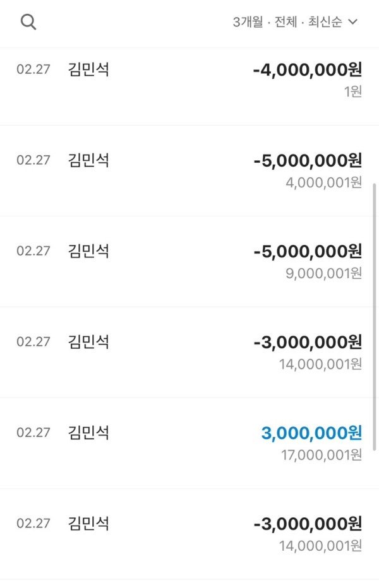Screen dimensions: 379x588
Task: Select the 9,000,001원 balance text
Action: (323, 273)
